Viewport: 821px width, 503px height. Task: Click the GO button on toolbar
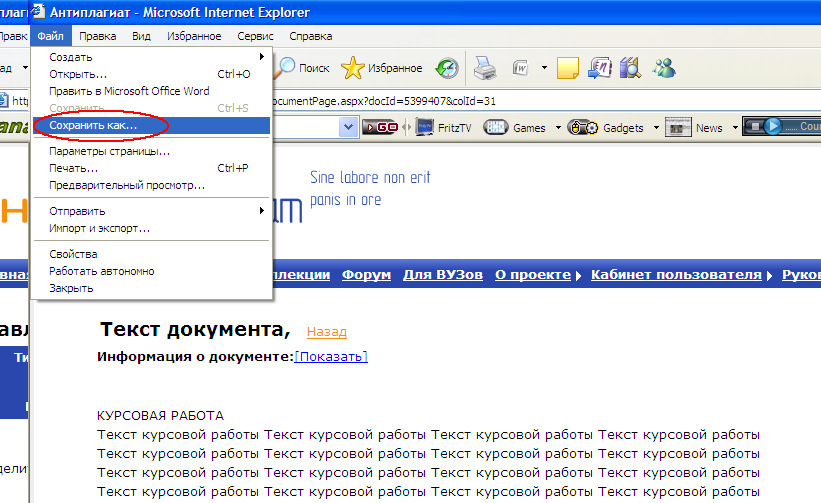[x=380, y=127]
